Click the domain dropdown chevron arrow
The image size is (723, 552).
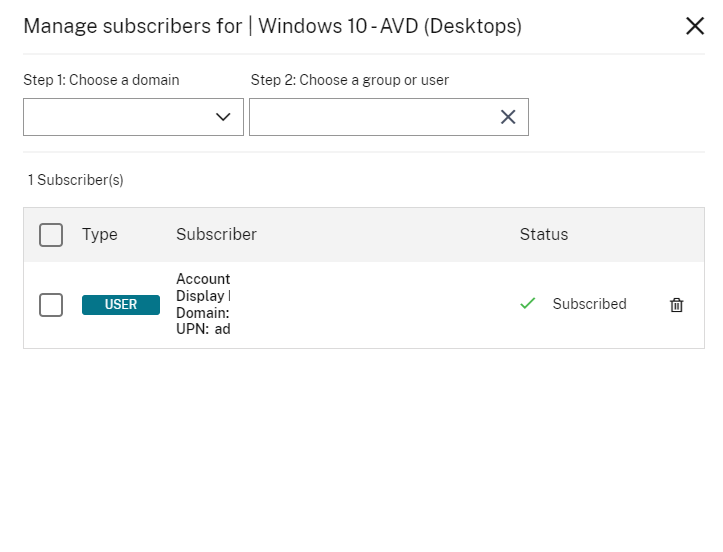point(223,117)
